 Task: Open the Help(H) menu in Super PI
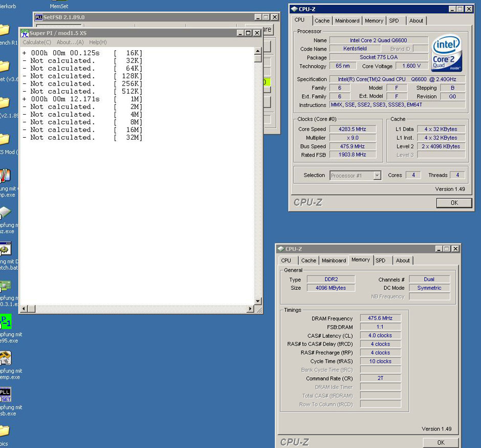[98, 42]
